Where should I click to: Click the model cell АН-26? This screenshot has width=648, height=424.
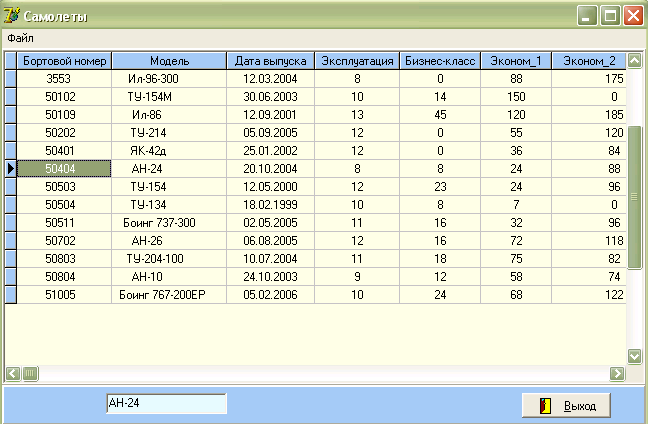[x=169, y=241]
